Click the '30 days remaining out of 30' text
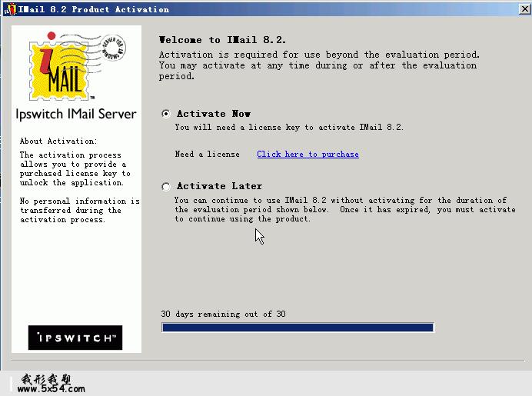Viewport: 532px width, 396px height. tap(223, 314)
